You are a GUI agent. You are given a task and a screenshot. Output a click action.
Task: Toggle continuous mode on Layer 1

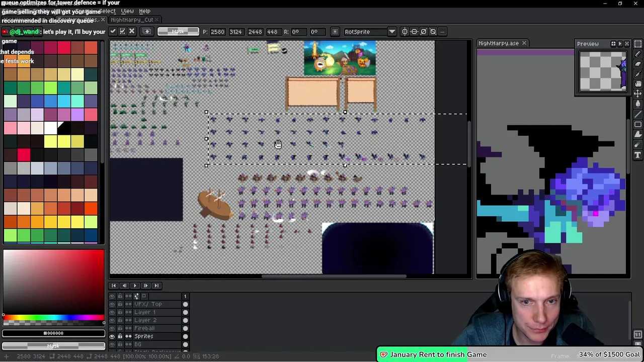pos(128,312)
